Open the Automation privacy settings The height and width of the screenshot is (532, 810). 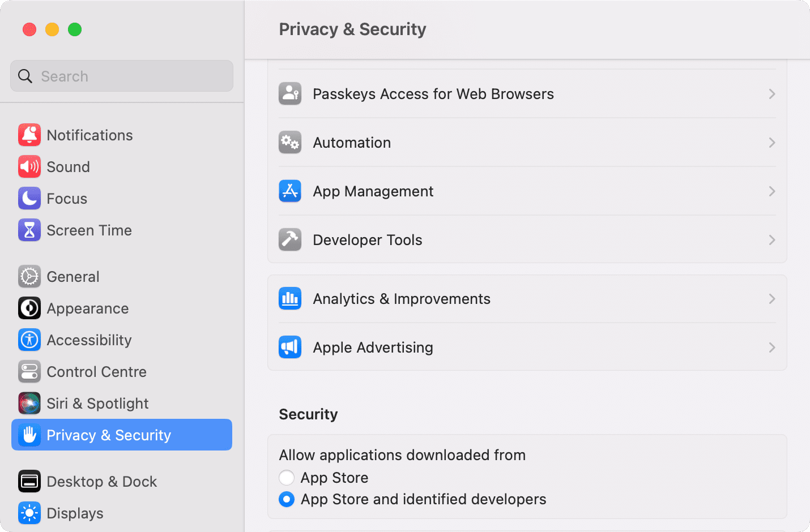click(x=527, y=143)
